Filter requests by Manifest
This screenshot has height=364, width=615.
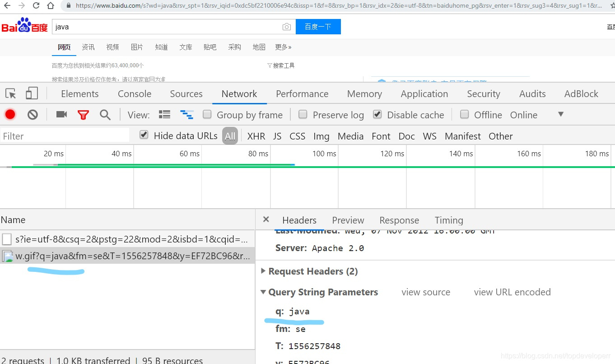coord(463,136)
